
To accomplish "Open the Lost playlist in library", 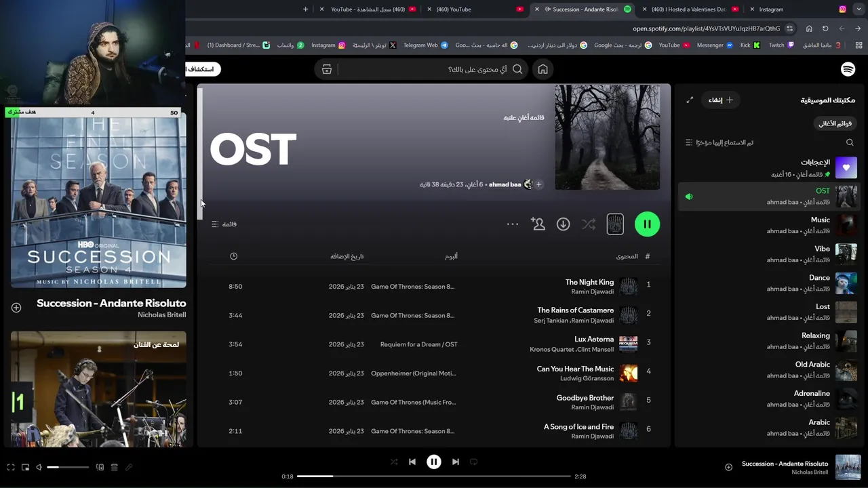I will [769, 312].
